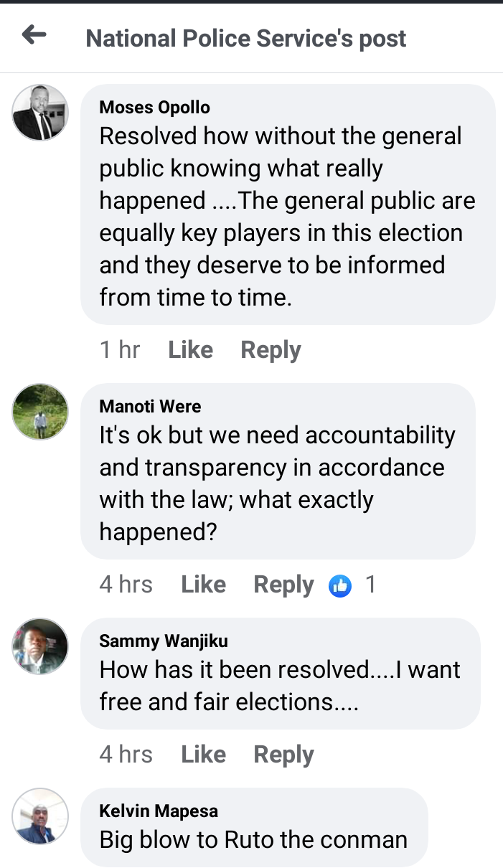Screen dimensions: 503x868
Task: Open Moses Opollo's name link
Action: click(x=155, y=108)
